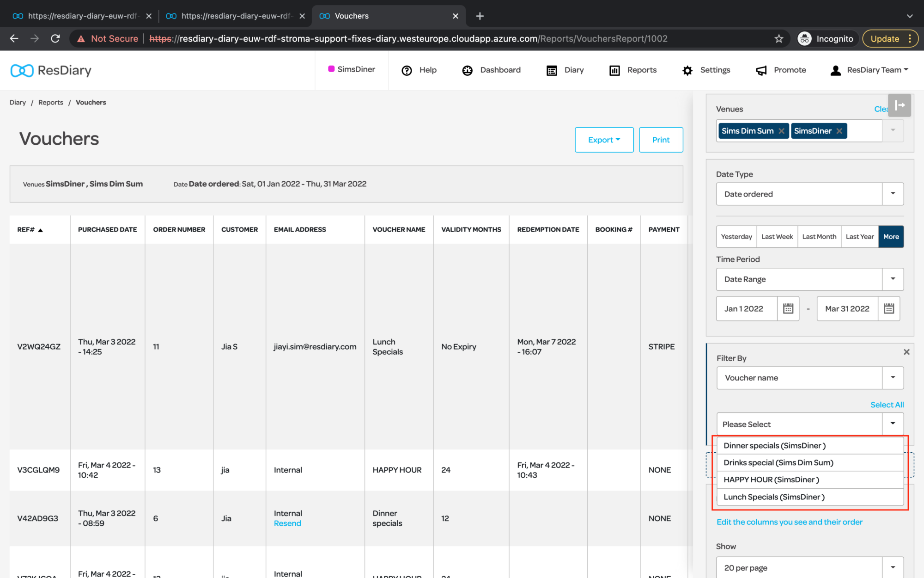The image size is (924, 578).
Task: Remove SimsDiner venue tag
Action: click(x=839, y=131)
